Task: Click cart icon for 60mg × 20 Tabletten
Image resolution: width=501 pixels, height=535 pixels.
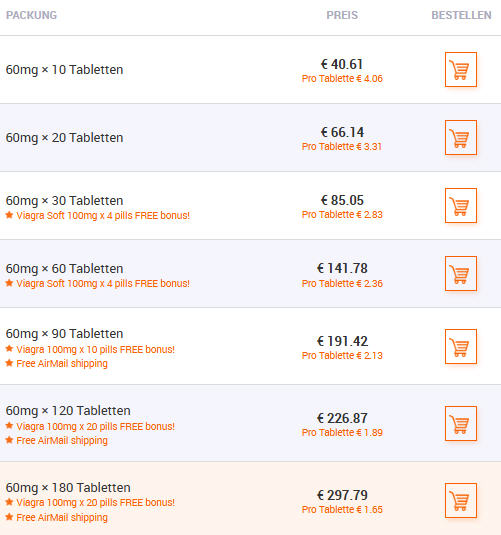Action: coord(461,138)
